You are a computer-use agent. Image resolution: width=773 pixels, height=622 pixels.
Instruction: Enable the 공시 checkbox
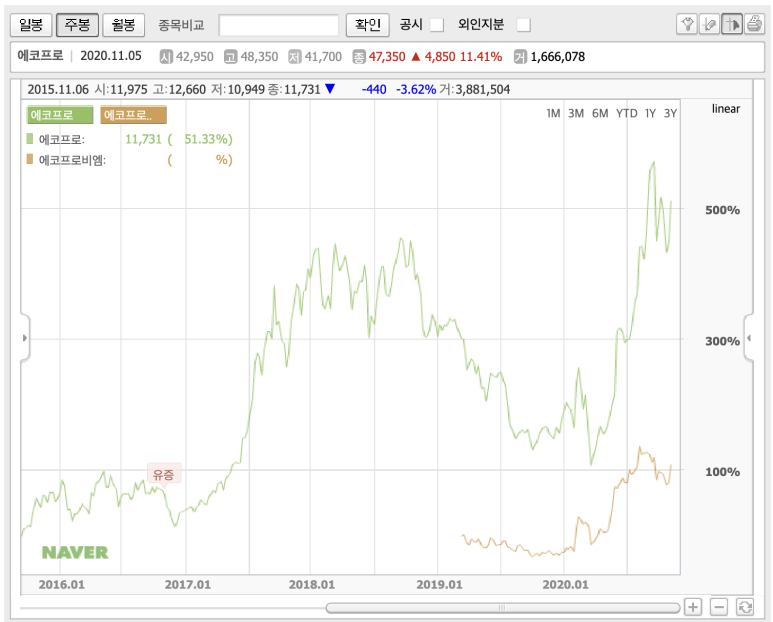(437, 25)
